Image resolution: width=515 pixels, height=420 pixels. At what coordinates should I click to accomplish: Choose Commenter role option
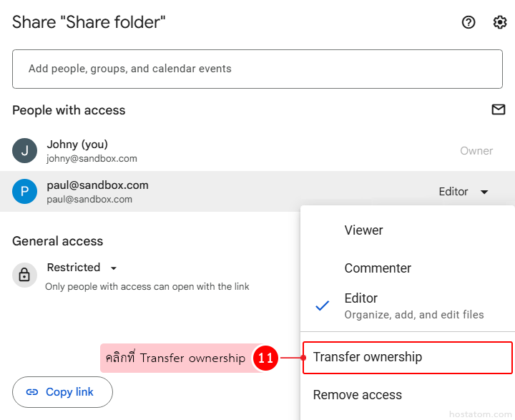click(x=378, y=268)
